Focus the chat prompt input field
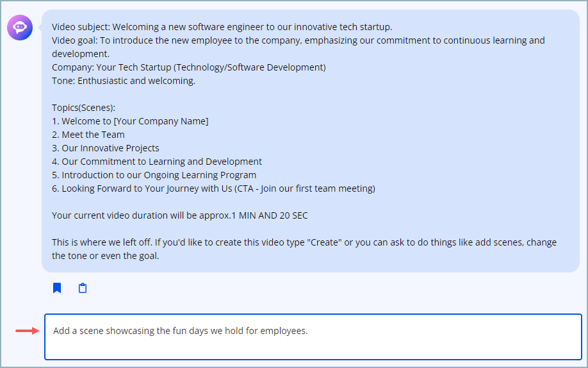 (x=313, y=337)
